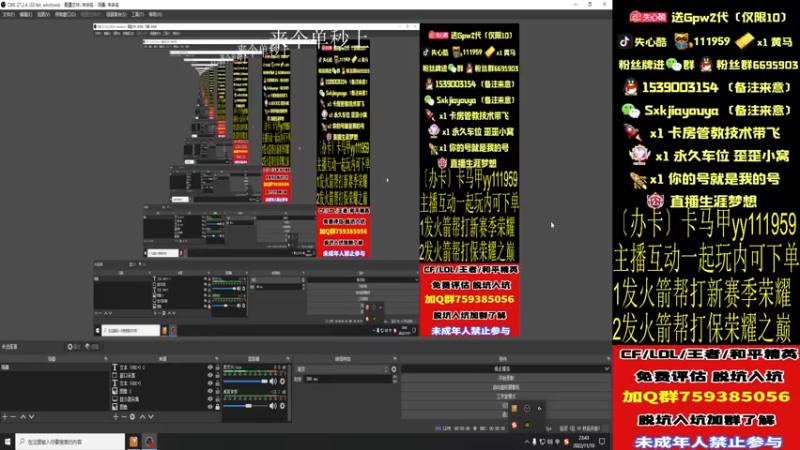Toggle visibility of 文本 (GDI+) source
The height and width of the screenshot is (450, 800).
210,383
